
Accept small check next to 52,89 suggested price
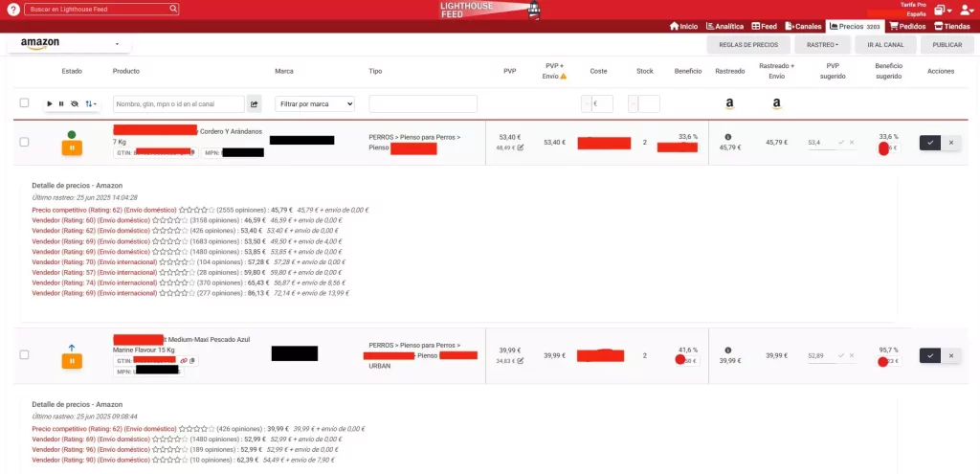[x=841, y=355]
